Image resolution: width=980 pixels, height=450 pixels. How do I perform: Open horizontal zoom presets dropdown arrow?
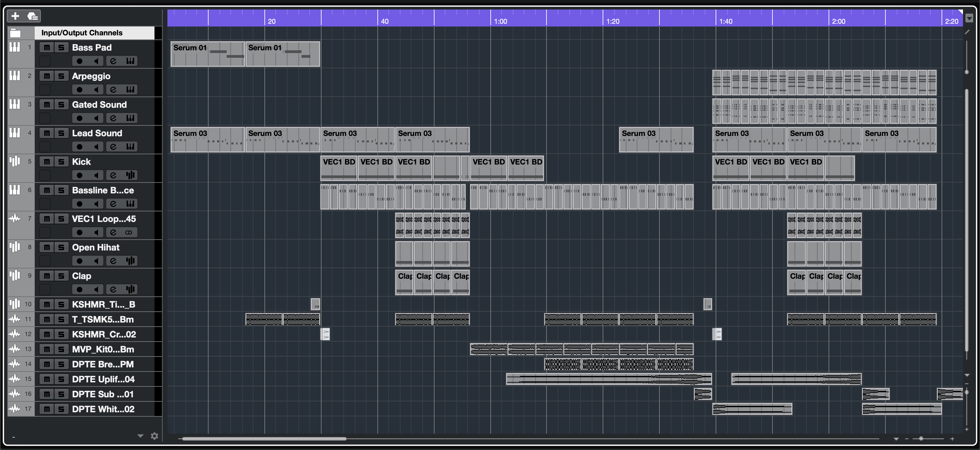tap(896, 439)
